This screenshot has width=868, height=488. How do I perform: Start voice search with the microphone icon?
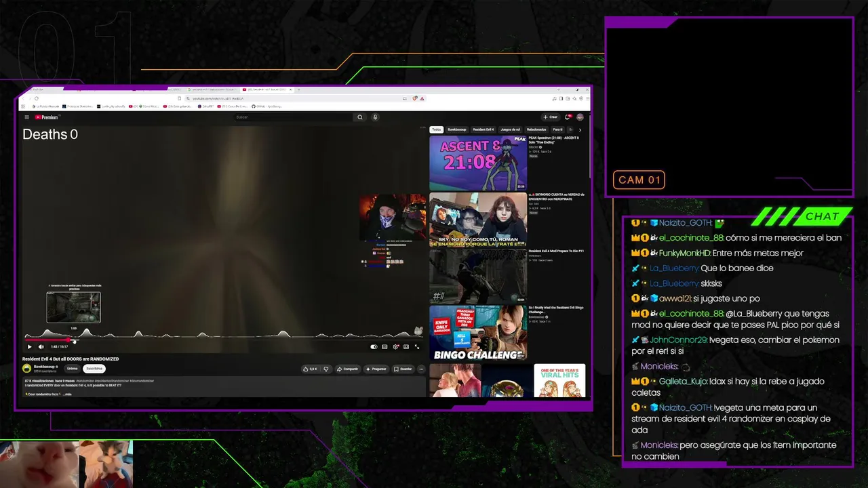375,117
